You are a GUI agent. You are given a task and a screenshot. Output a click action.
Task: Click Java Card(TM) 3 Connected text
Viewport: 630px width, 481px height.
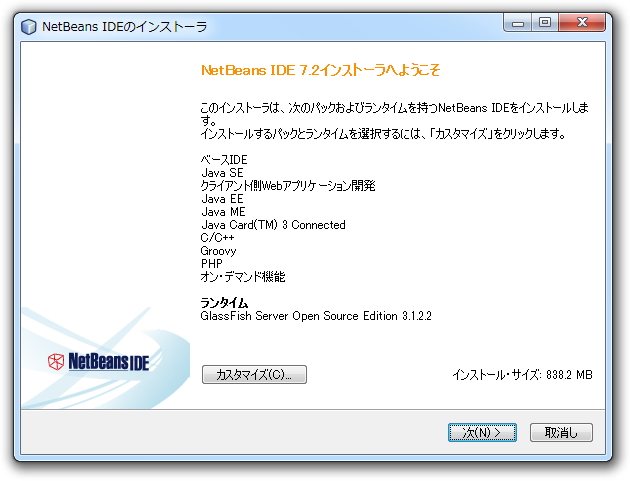pyautogui.click(x=273, y=225)
